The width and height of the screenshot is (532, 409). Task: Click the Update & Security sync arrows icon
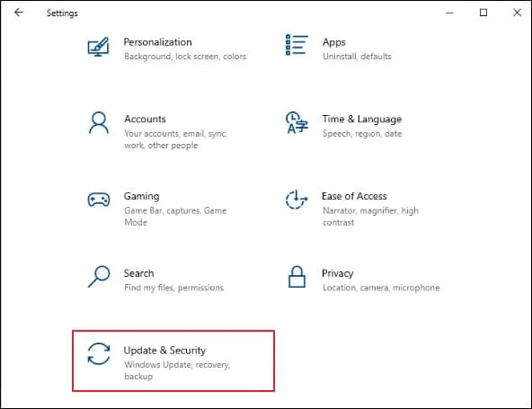pyautogui.click(x=99, y=353)
